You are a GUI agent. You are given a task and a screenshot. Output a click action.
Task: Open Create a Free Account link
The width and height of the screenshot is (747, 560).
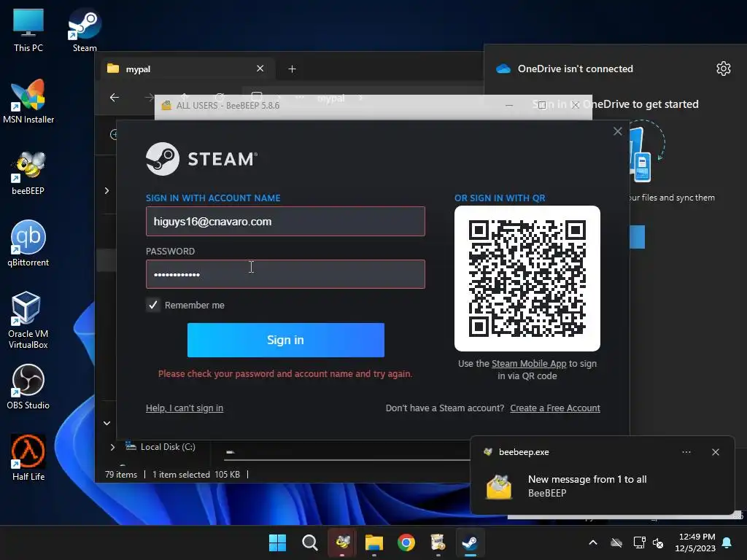555,408
